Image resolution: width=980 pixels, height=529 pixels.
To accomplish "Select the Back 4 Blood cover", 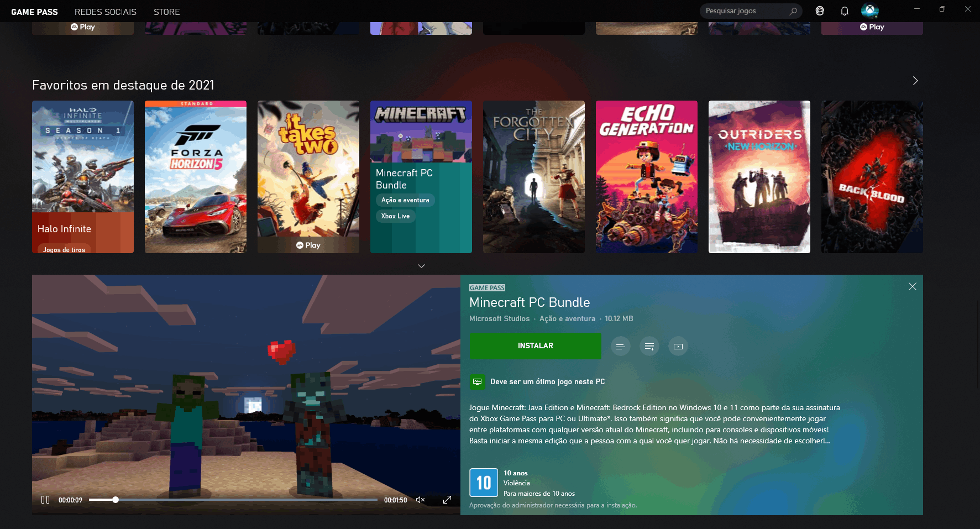I will [872, 177].
